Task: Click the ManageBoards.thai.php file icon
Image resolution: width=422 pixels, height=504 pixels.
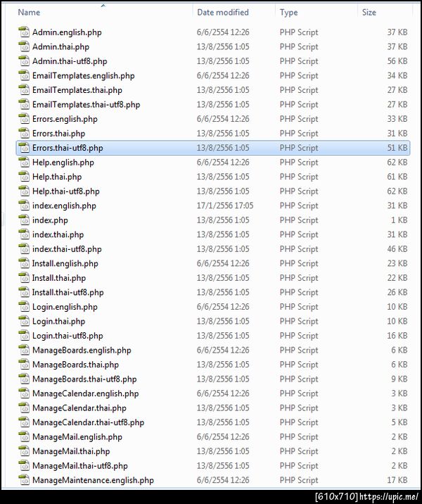Action: click(24, 365)
